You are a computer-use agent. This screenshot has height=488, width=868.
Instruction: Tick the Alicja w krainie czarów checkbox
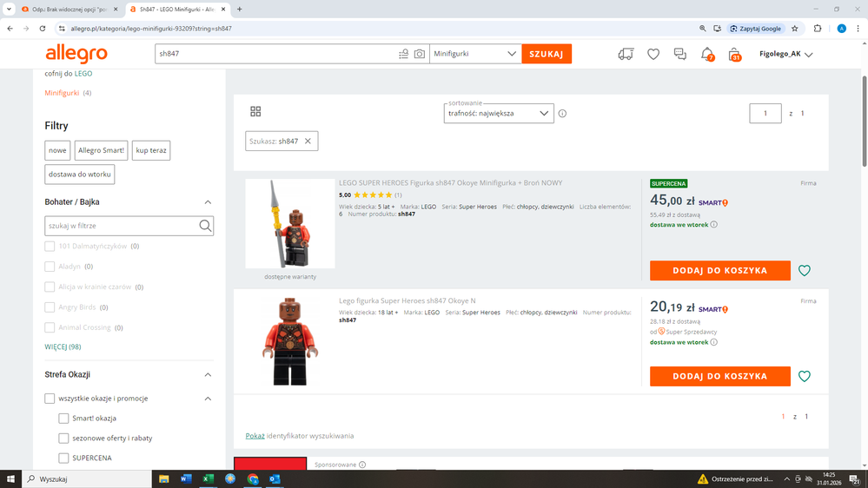pyautogui.click(x=50, y=287)
